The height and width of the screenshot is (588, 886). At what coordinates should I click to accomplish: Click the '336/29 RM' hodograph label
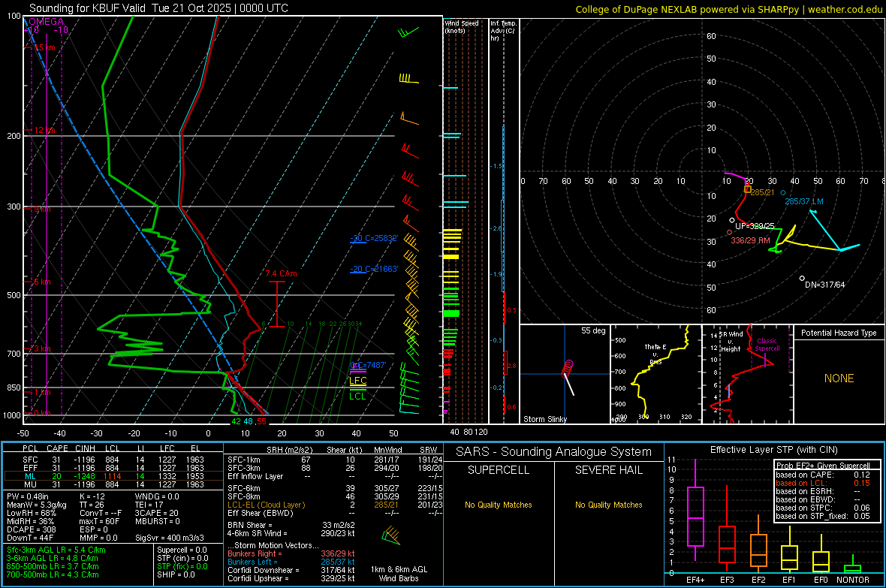750,240
